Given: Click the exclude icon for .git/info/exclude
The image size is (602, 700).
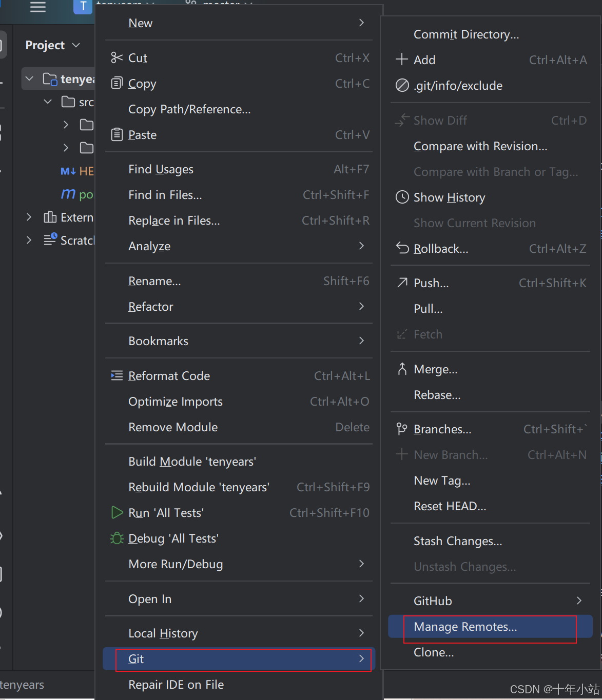Looking at the screenshot, I should point(402,85).
